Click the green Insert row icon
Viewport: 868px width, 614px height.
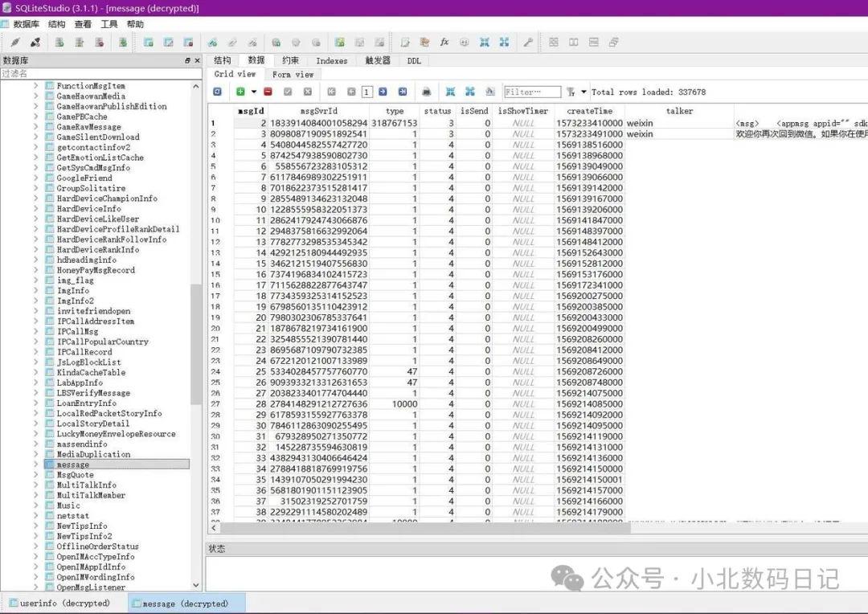[x=240, y=92]
